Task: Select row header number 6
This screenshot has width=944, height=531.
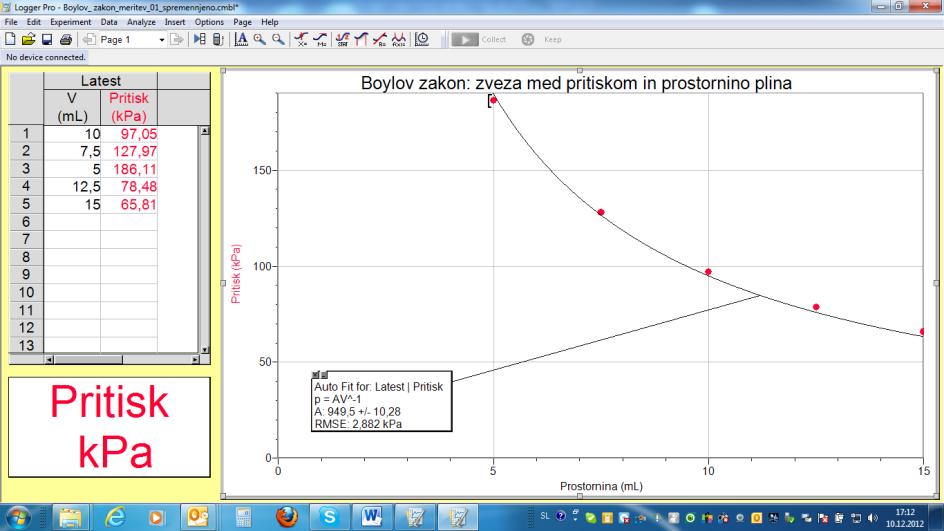Action: pos(26,222)
